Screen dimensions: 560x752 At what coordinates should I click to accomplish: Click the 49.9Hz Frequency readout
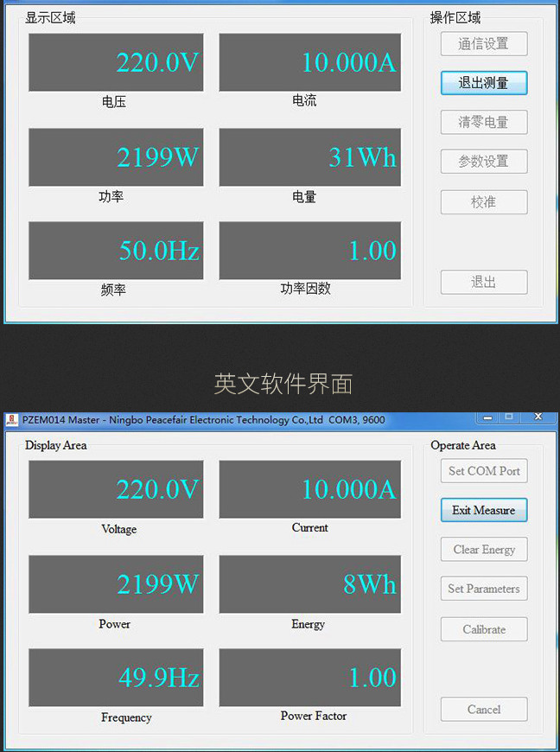click(x=116, y=678)
